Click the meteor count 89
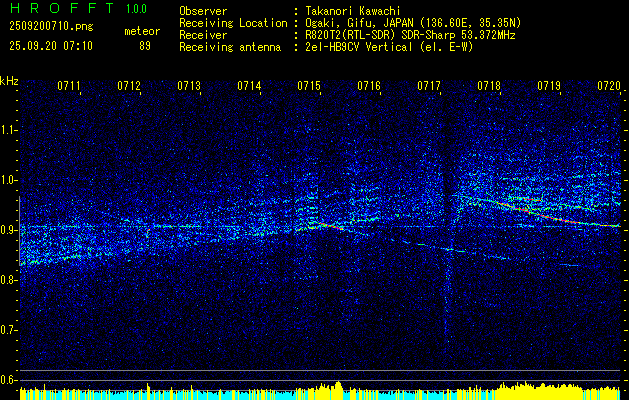 point(145,46)
